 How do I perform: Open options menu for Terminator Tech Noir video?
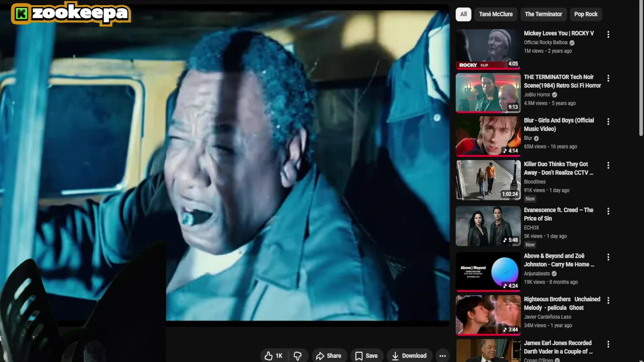coord(608,78)
